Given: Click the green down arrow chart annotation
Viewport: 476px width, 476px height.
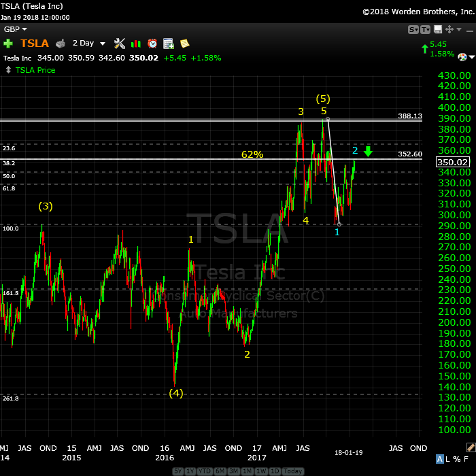Looking at the screenshot, I should (368, 151).
